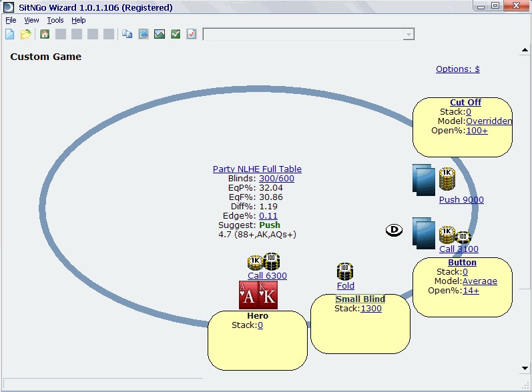
Task: Click the vertical scrollbar down arrow
Action: coord(525,368)
